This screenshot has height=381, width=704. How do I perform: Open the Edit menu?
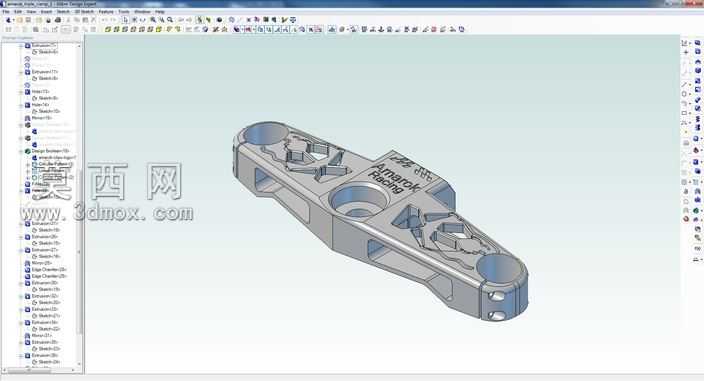click(18, 12)
